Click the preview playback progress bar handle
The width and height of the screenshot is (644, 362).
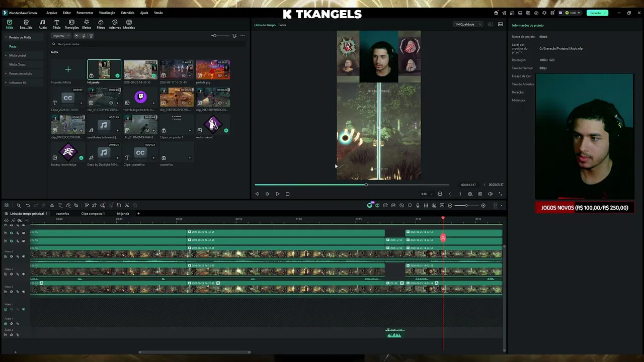coord(366,185)
